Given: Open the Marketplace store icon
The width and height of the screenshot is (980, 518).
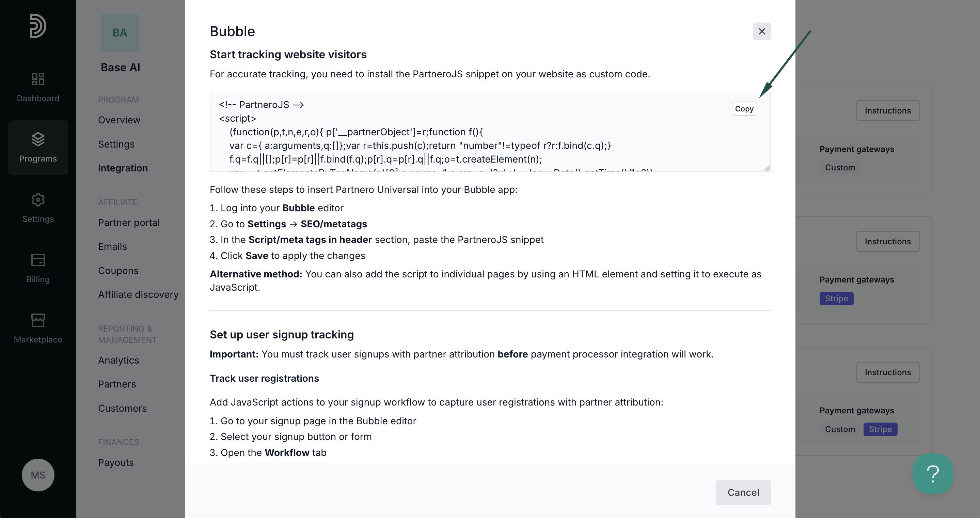Looking at the screenshot, I should point(38,320).
